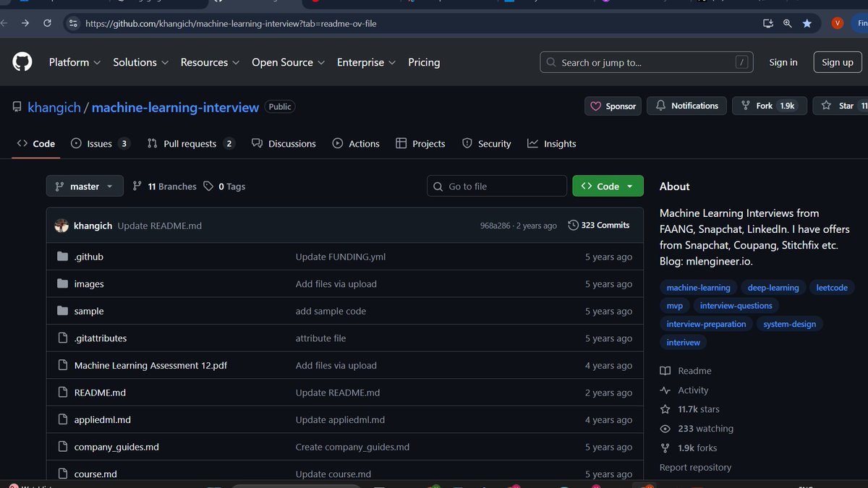
Task: Open the machine-learning topic tag
Action: tap(699, 288)
